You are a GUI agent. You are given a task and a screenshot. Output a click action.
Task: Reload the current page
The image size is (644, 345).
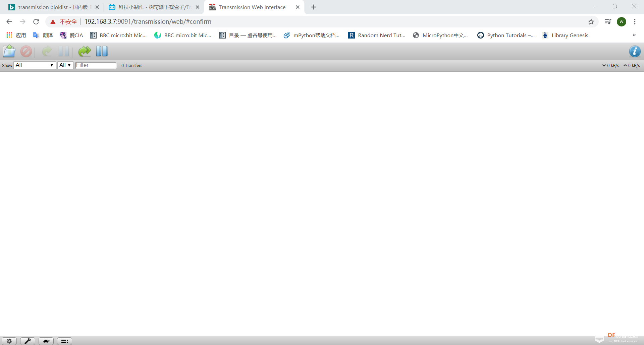[36, 22]
